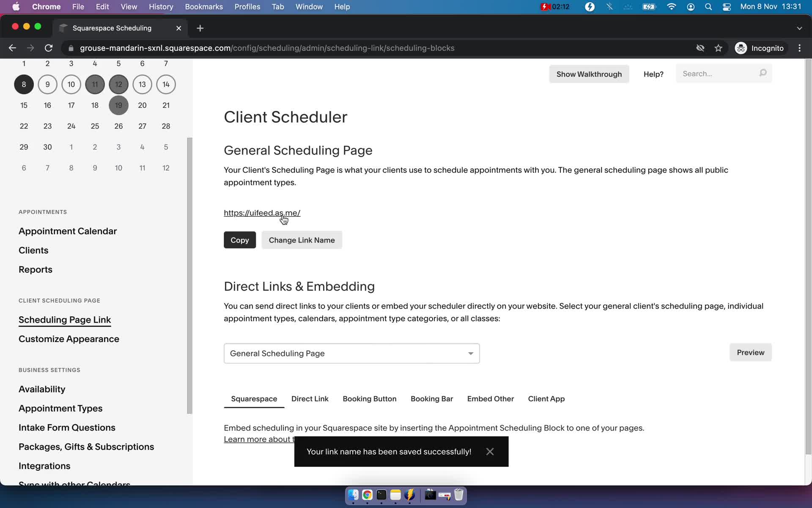Image resolution: width=812 pixels, height=508 pixels.
Task: Open Customize Appearance page
Action: 69,339
